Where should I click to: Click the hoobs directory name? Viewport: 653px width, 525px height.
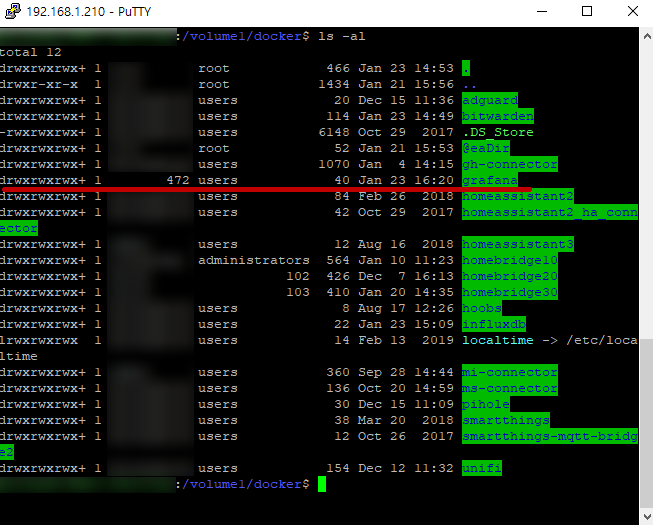482,309
